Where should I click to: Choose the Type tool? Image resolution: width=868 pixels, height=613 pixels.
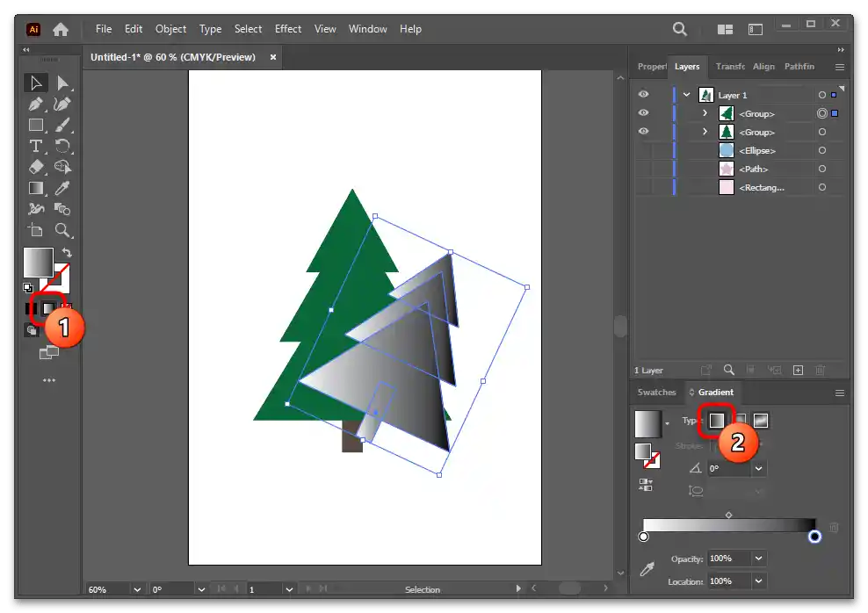36,146
